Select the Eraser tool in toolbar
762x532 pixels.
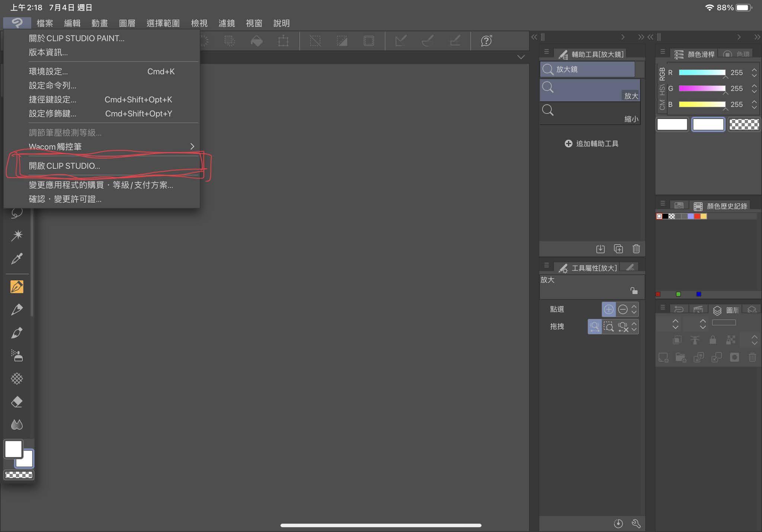pos(17,402)
